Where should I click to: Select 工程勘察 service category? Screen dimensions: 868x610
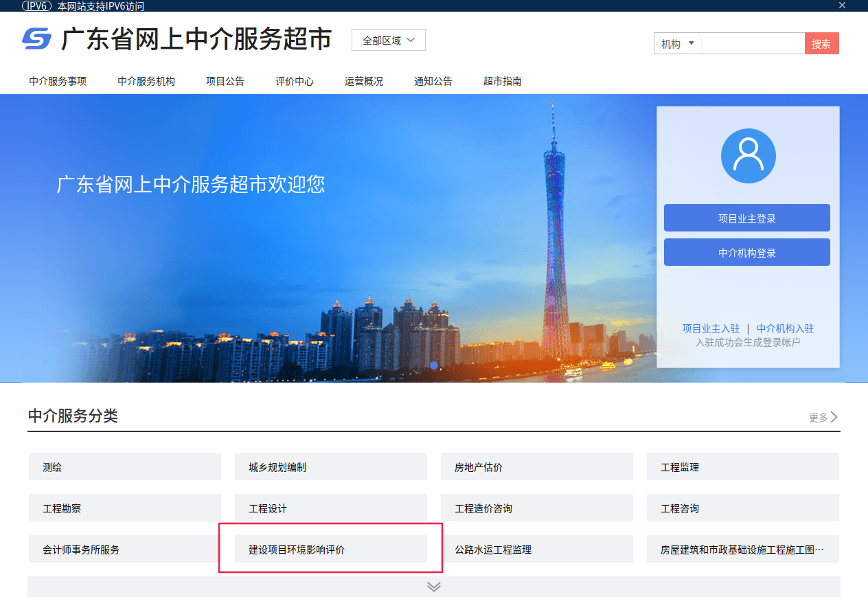pyautogui.click(x=125, y=508)
